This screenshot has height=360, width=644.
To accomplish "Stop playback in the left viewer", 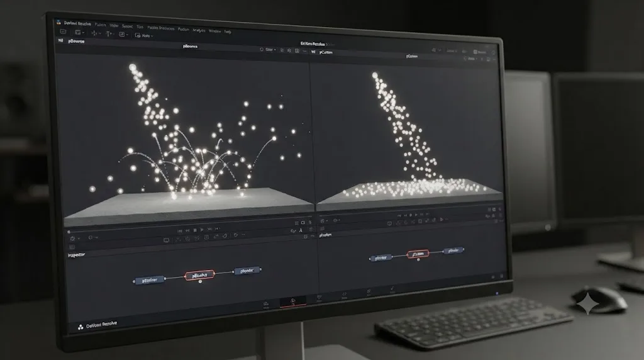I will coord(195,230).
